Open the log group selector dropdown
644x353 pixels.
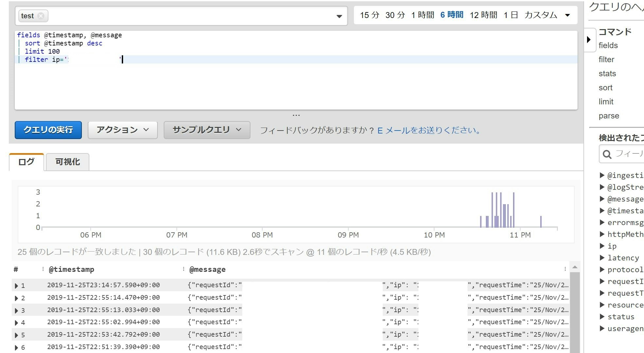[x=339, y=16]
